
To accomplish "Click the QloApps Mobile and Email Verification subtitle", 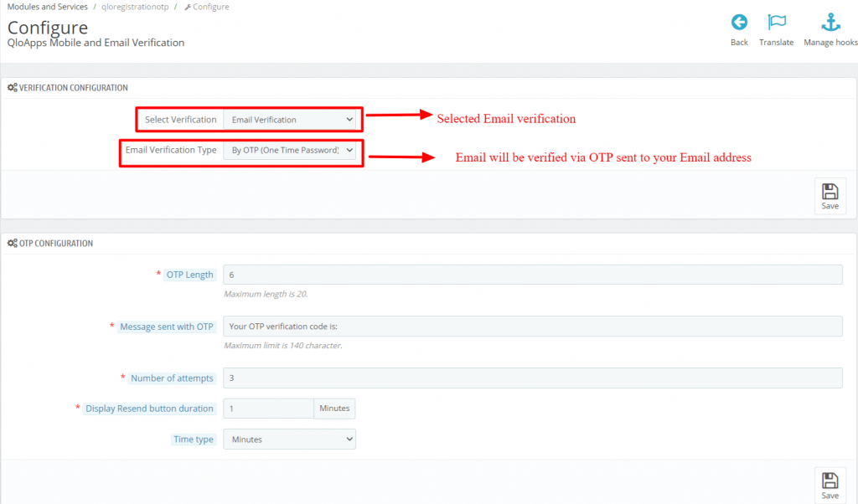I will tap(96, 43).
